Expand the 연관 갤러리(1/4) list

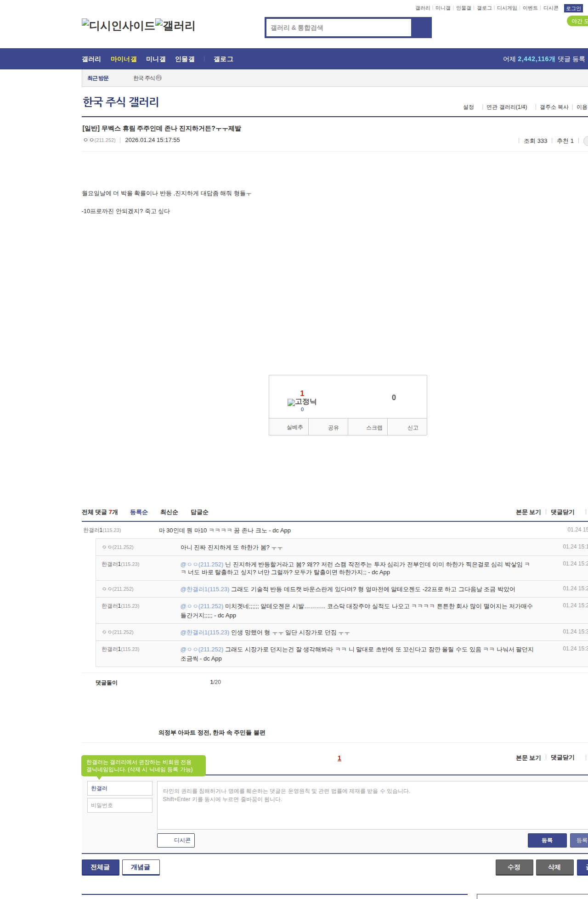[507, 107]
